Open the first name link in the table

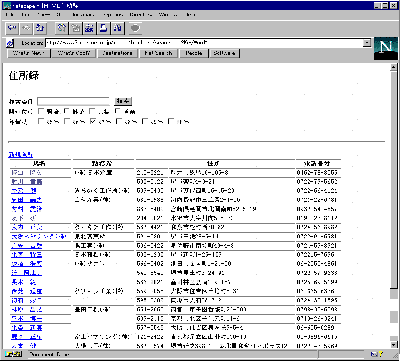point(26,173)
